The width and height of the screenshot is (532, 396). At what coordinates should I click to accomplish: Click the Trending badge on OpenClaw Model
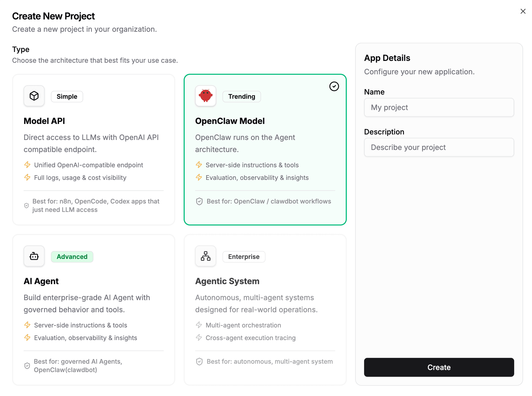tap(241, 96)
